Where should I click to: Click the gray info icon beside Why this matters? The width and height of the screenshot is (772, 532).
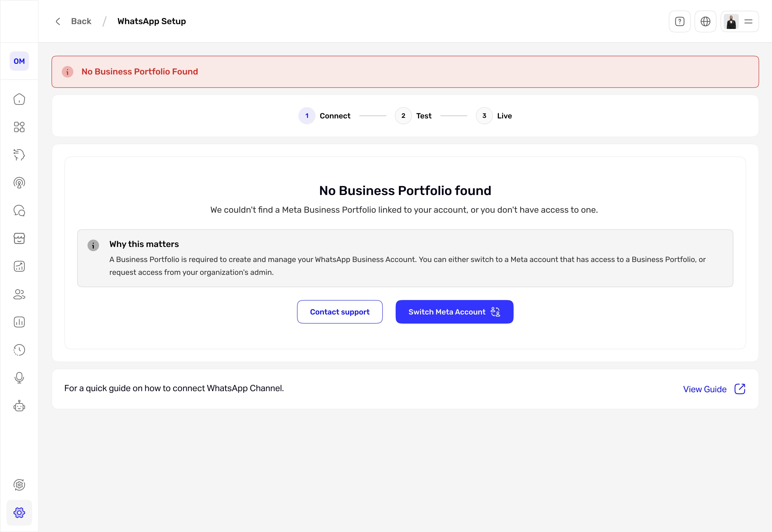[x=93, y=245]
